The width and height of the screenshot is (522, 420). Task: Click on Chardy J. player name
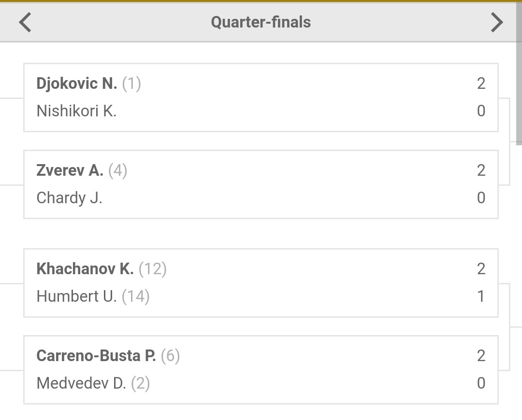[x=69, y=198]
